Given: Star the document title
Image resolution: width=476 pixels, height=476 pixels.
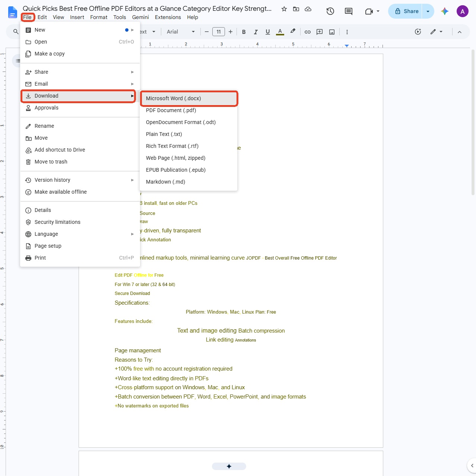Looking at the screenshot, I should (x=284, y=9).
